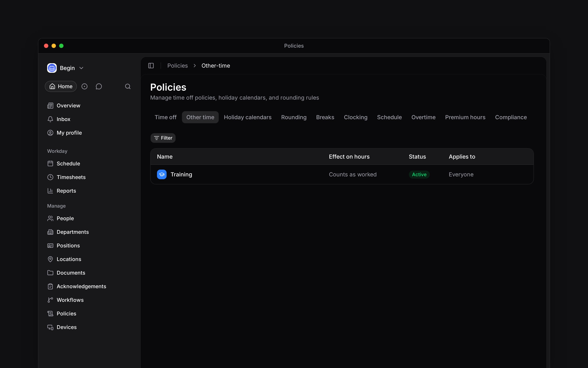Click the Schedule calendar icon in sidebar
Viewport: 588px width, 368px height.
pyautogui.click(x=50, y=164)
